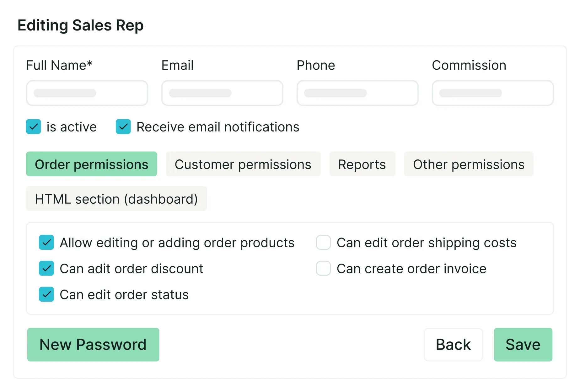Click the New Password button
This screenshot has height=392, width=580.
[x=93, y=345]
